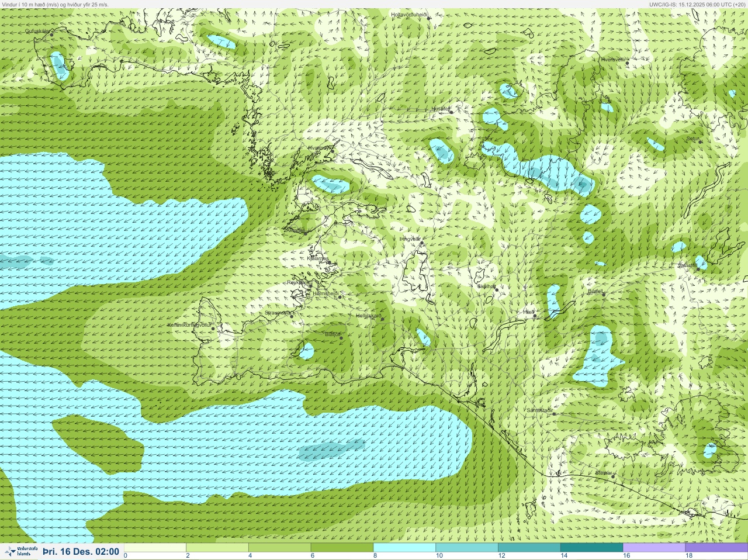Select the 10–12 m/s legend color

click(x=467, y=547)
